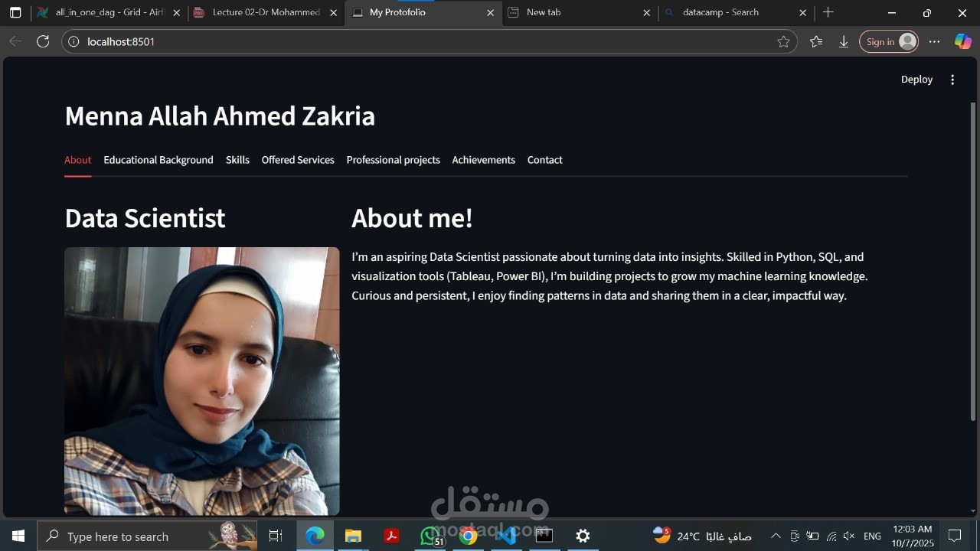View the Achievements tab

point(483,160)
